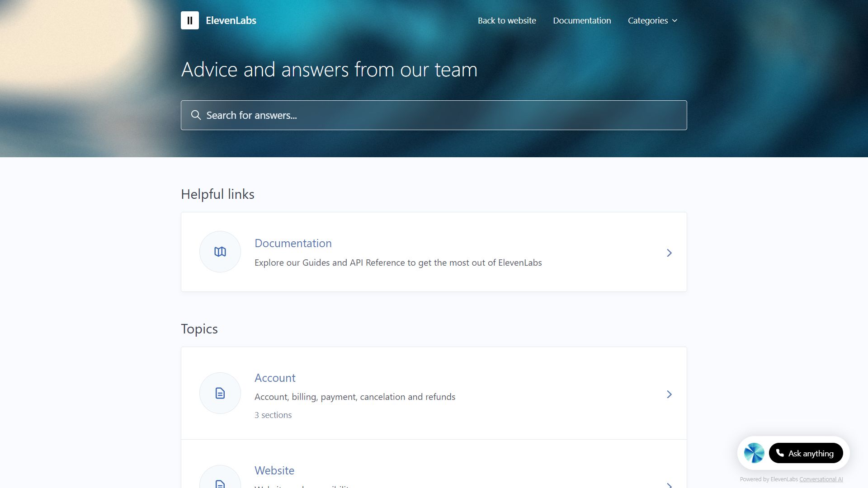Open the Account topic page
The width and height of the screenshot is (868, 488).
tap(275, 378)
